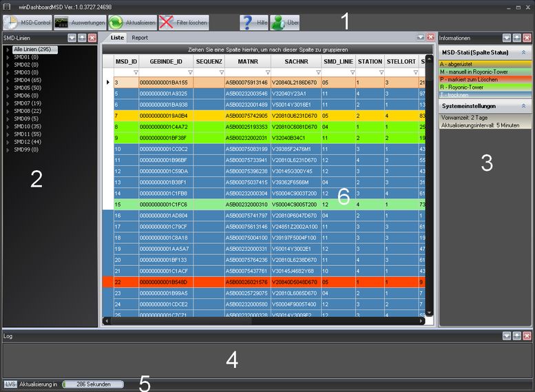Image resolution: width=535 pixels, height=392 pixels.
Task: Open the MATNR column filter icon
Action: pos(268,72)
